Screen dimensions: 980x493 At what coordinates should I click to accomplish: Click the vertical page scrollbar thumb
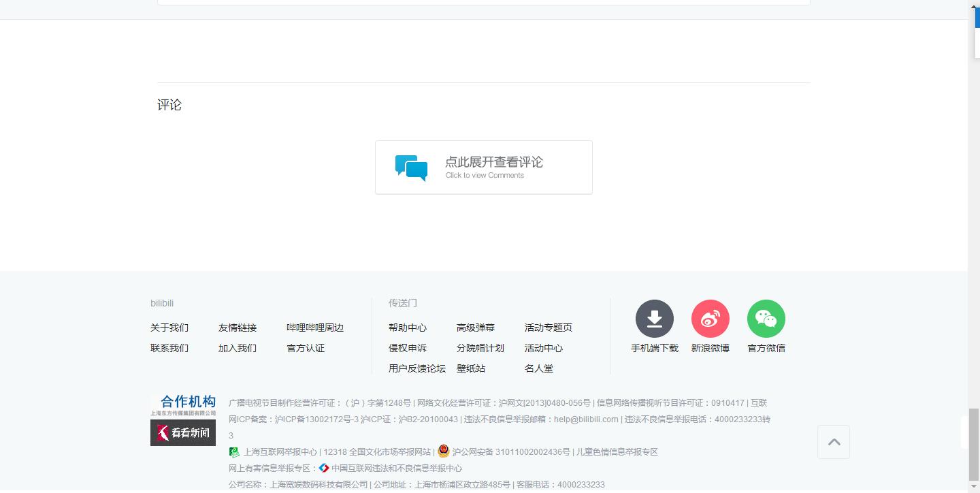tap(974, 444)
